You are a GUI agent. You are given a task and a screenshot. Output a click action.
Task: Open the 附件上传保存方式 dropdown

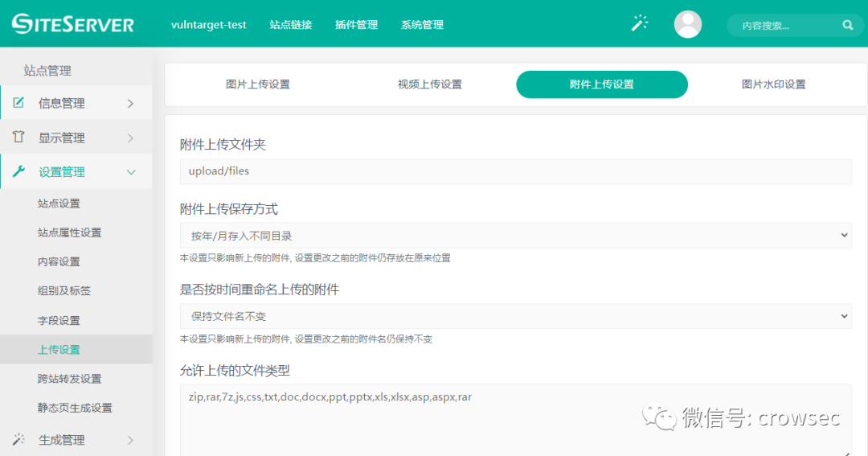click(x=515, y=236)
